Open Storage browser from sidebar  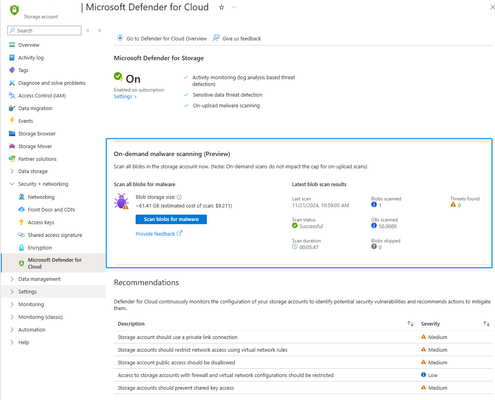[x=37, y=134]
